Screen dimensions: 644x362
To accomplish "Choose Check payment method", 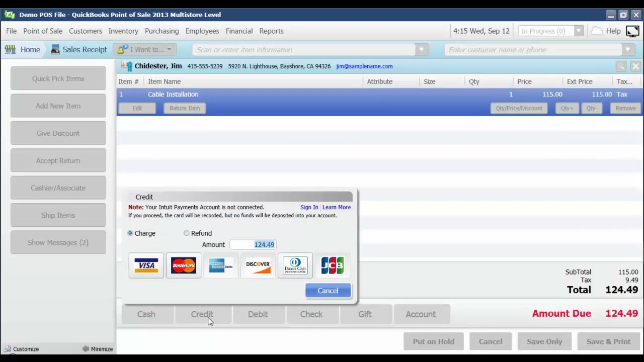I will (x=311, y=314).
